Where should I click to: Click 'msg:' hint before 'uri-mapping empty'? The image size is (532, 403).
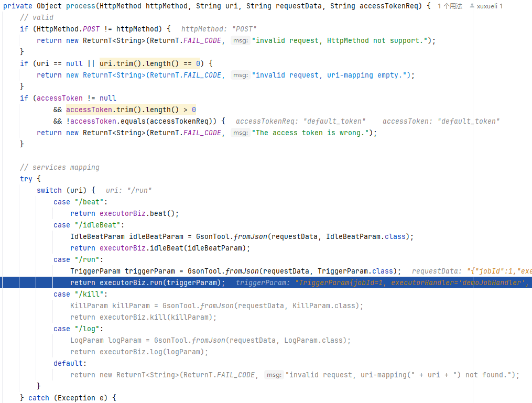tap(241, 75)
